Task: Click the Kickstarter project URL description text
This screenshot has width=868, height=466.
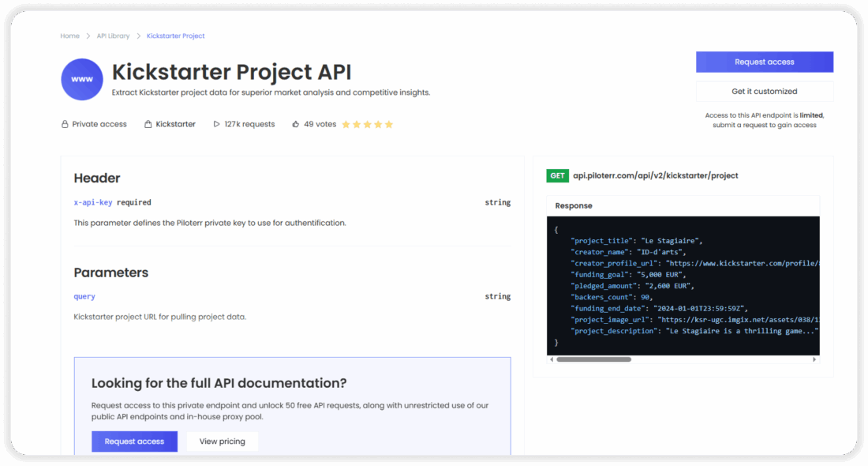Action: coord(160,317)
